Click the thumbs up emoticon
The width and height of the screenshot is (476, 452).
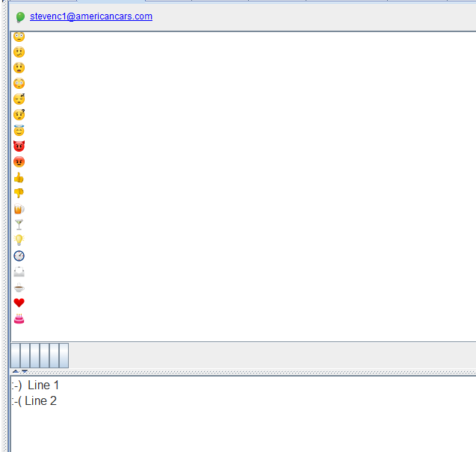(19, 178)
